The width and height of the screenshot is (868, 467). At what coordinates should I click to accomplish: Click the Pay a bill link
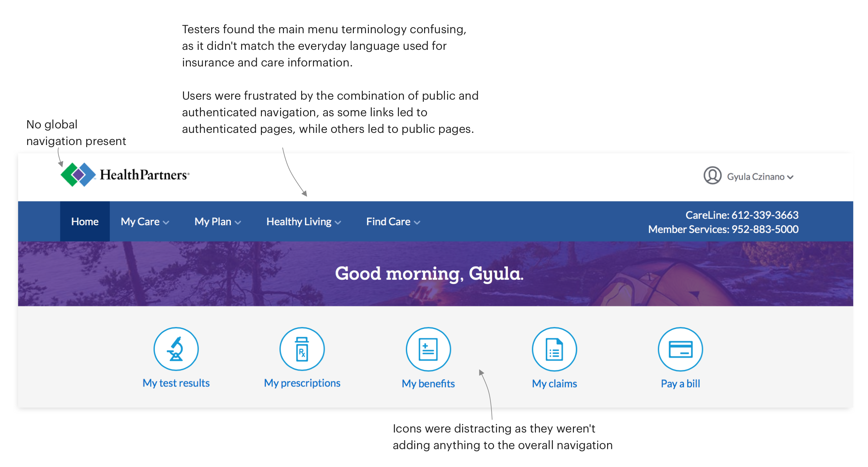pyautogui.click(x=680, y=383)
